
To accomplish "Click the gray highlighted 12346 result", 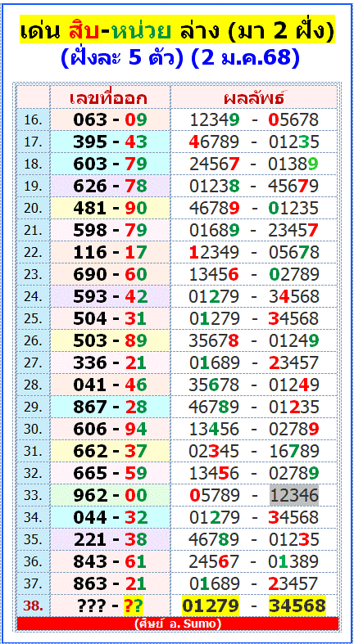I will tap(294, 495).
